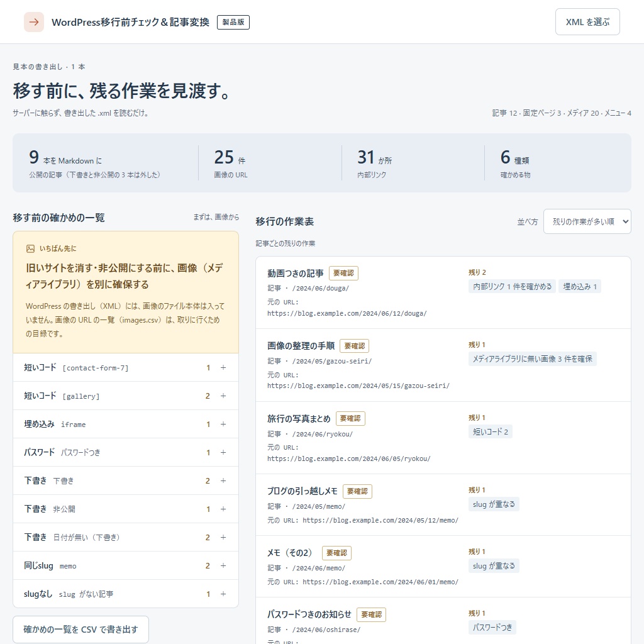
Task: Click 要確認 badge on 動画つきの記事
Action: pos(343,273)
